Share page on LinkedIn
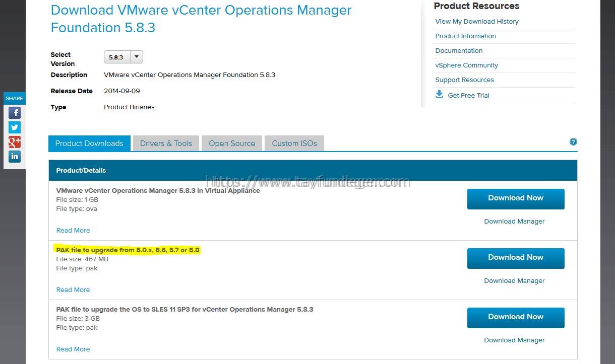Screen dimensions: 615x364 point(15,156)
